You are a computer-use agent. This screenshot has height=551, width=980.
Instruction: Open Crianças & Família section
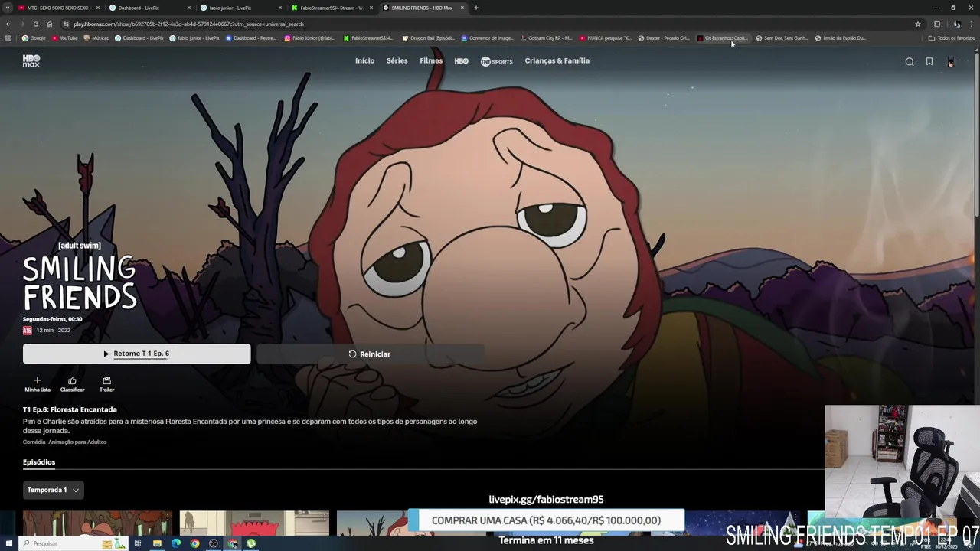point(557,61)
